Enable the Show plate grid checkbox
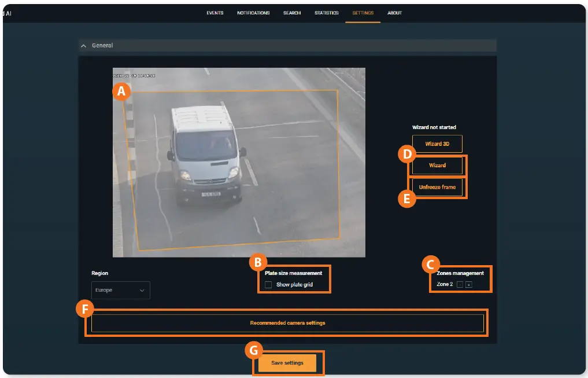588x378 pixels. coord(268,285)
